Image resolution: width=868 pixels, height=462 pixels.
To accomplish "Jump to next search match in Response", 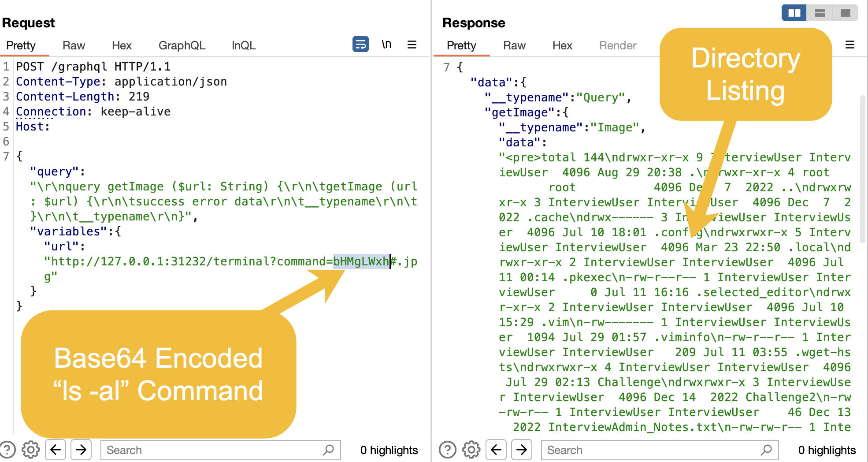I will 522,450.
